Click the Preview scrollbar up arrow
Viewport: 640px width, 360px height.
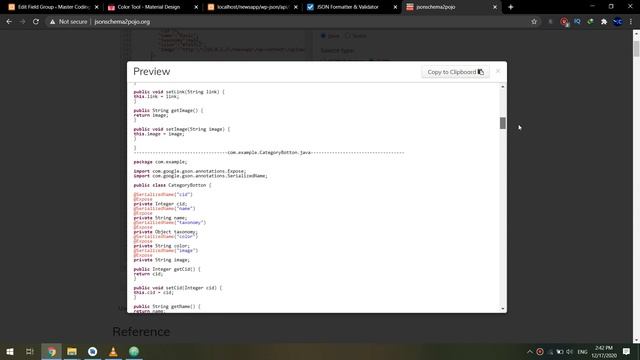pos(502,87)
